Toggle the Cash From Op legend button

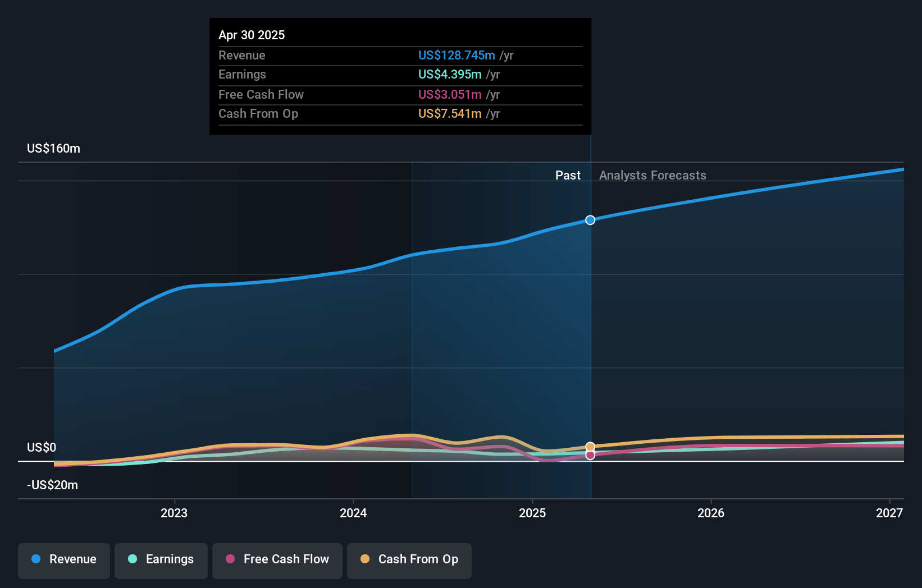409,561
